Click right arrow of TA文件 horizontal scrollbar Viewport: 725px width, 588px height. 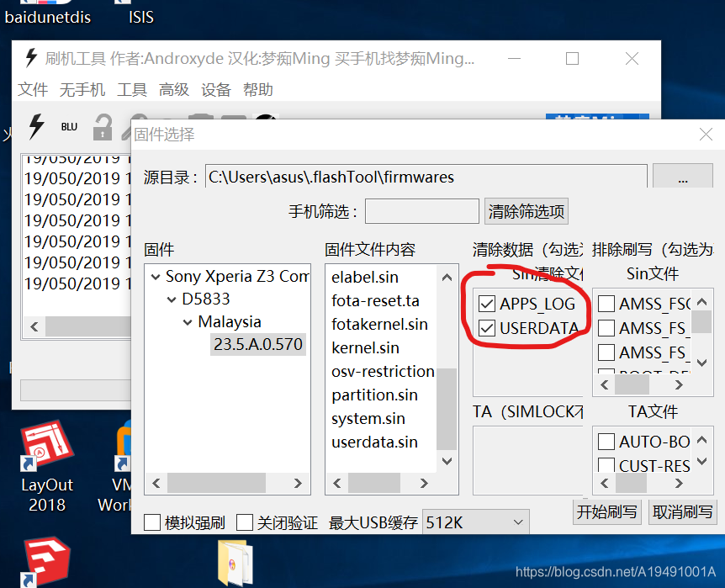coord(679,484)
